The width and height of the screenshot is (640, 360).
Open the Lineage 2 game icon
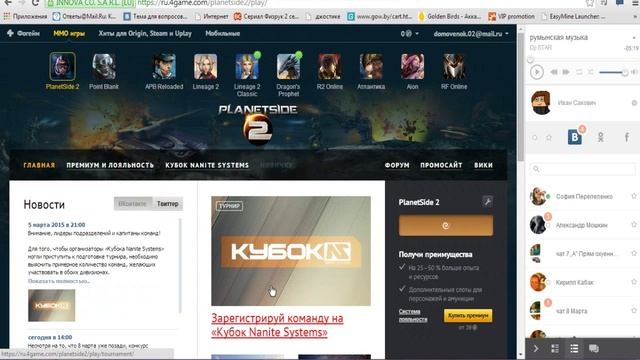(x=206, y=67)
